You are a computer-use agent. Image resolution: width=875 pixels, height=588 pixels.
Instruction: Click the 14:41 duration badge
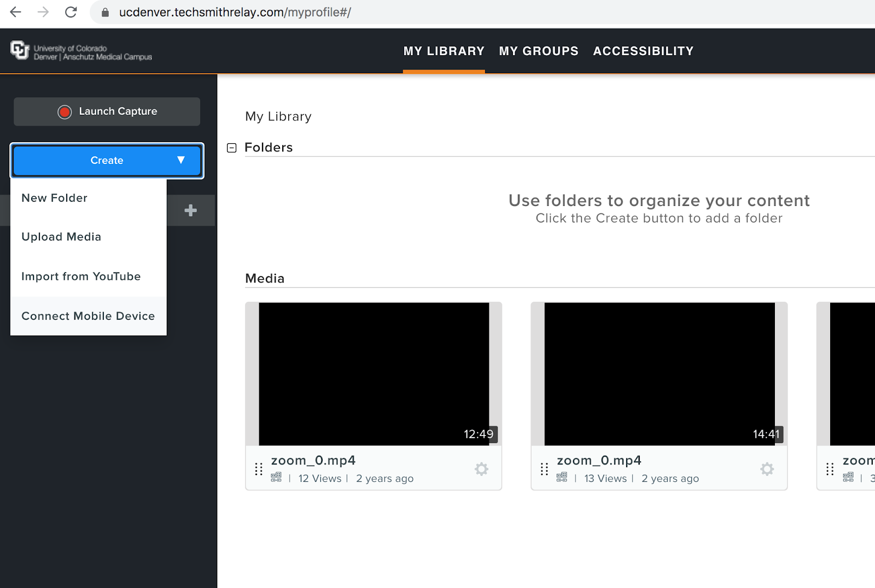(766, 434)
